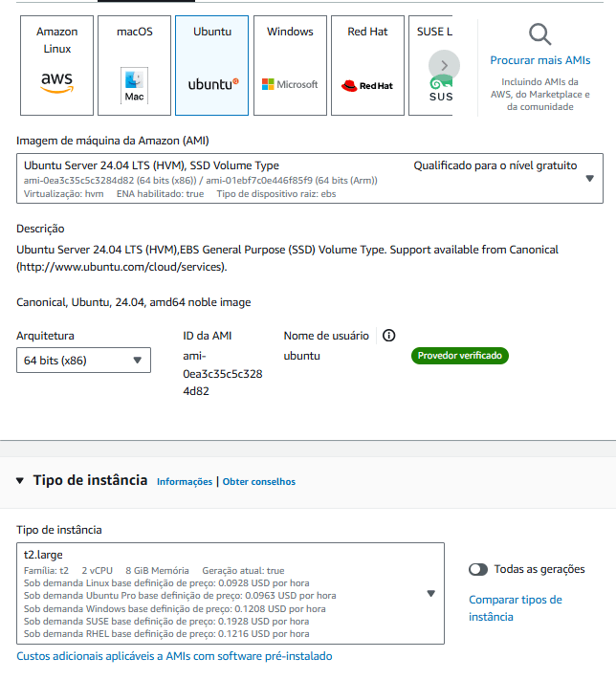Viewport: 616px width, 680px height.
Task: Open the Informações link for instance type
Action: click(x=185, y=482)
